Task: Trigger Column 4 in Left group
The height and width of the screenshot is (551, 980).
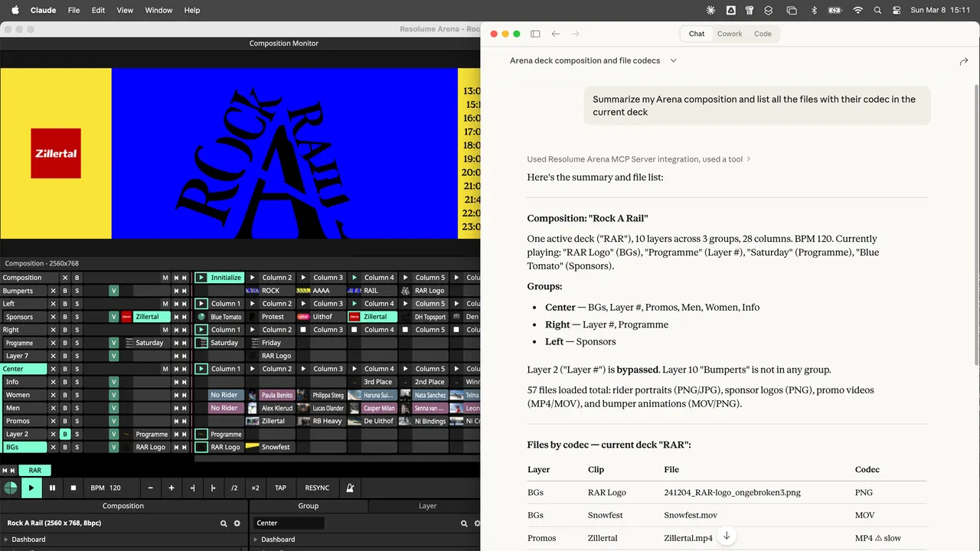Action: coord(373,304)
